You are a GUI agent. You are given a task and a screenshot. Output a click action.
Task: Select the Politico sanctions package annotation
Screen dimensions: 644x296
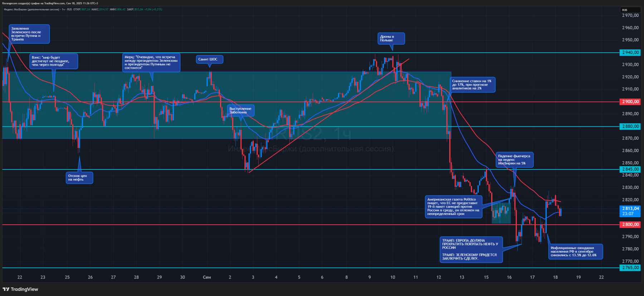tap(454, 207)
